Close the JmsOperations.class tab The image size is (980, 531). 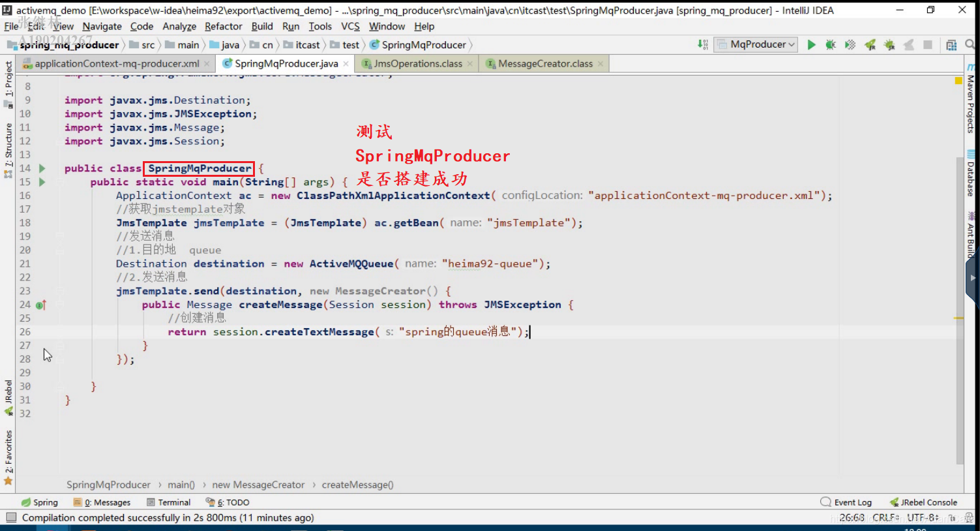pyautogui.click(x=470, y=64)
